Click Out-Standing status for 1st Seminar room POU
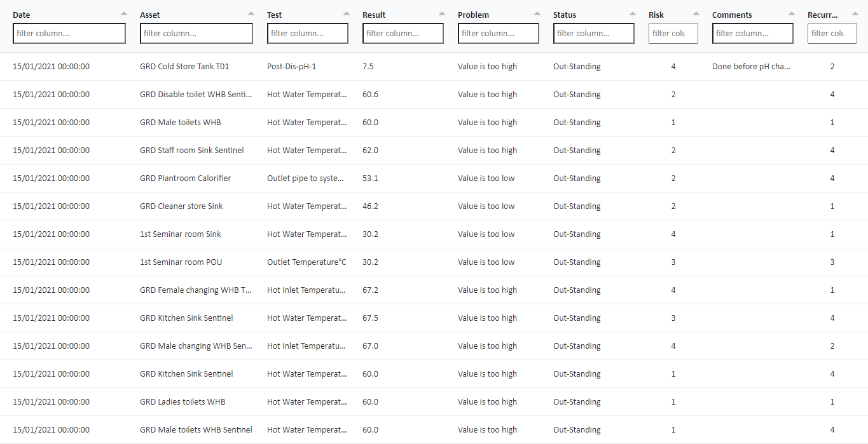The width and height of the screenshot is (868, 444). [x=577, y=262]
